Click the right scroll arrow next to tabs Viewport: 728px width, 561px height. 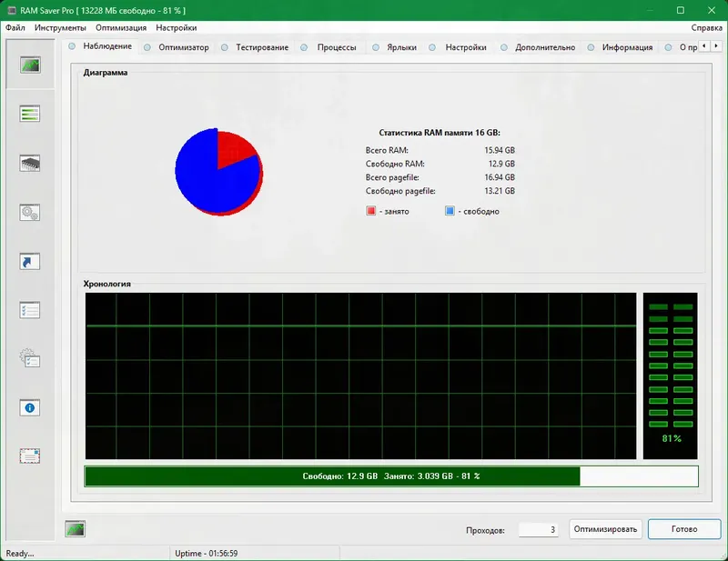tap(715, 46)
